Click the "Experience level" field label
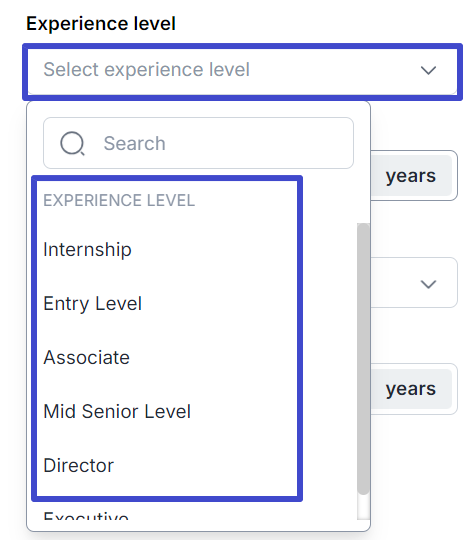This screenshot has height=540, width=468. [x=101, y=24]
